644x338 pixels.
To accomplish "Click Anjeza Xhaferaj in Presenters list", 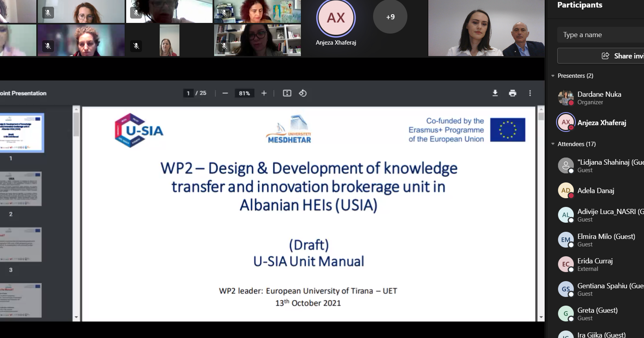I will pos(601,122).
